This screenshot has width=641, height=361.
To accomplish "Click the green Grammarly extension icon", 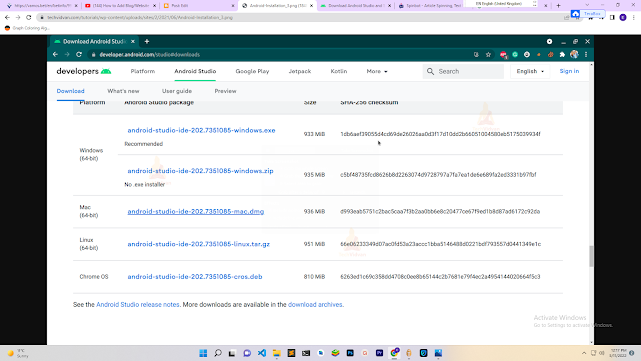I will point(515,54).
